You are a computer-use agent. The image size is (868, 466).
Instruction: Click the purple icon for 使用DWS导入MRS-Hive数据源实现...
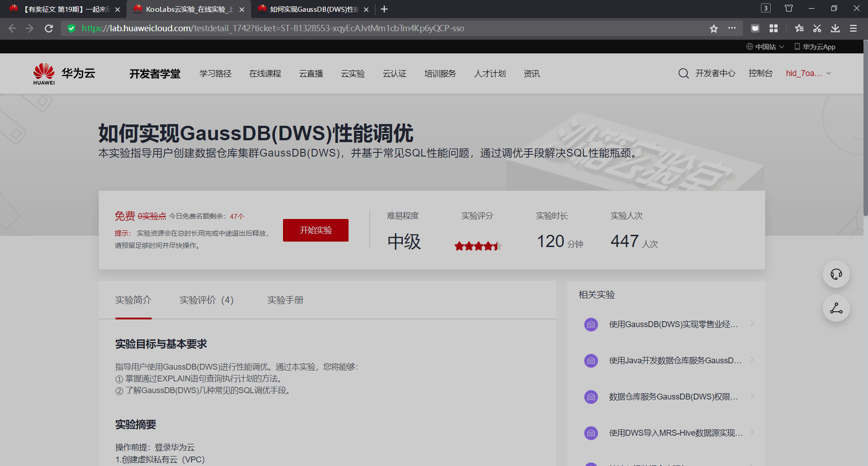click(x=591, y=433)
